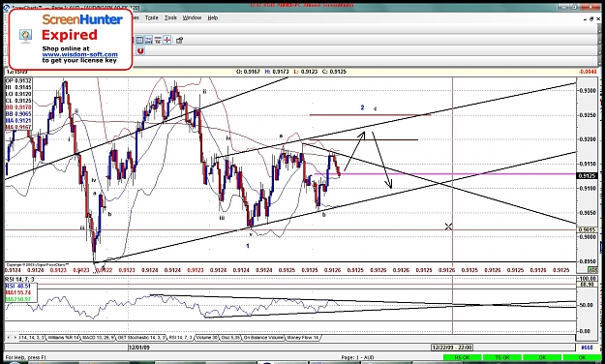605x364 pixels.
Task: Click the MA1 55.74 readout
Action: [x=18, y=292]
